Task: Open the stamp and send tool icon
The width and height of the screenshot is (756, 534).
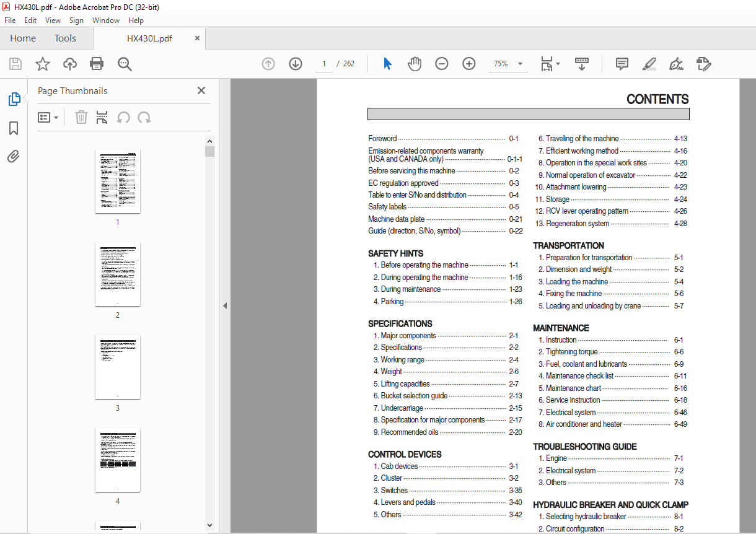Action: (703, 64)
